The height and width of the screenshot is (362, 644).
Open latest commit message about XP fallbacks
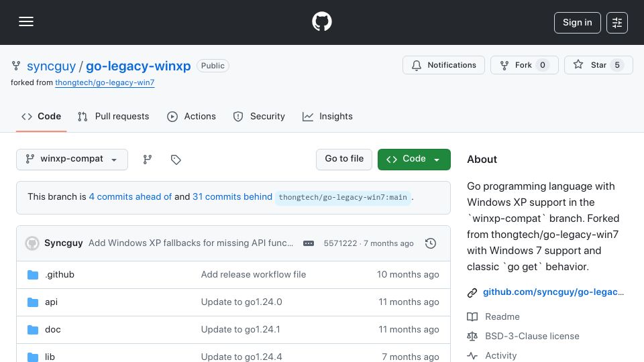click(191, 243)
